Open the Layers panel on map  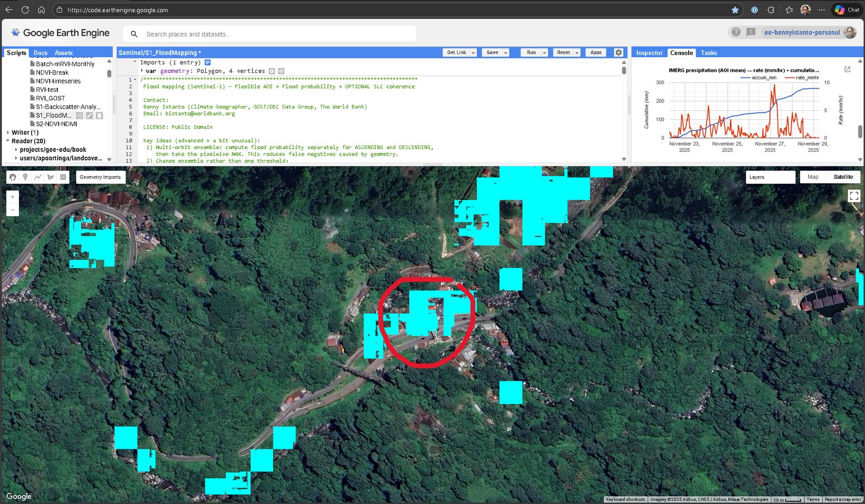770,177
